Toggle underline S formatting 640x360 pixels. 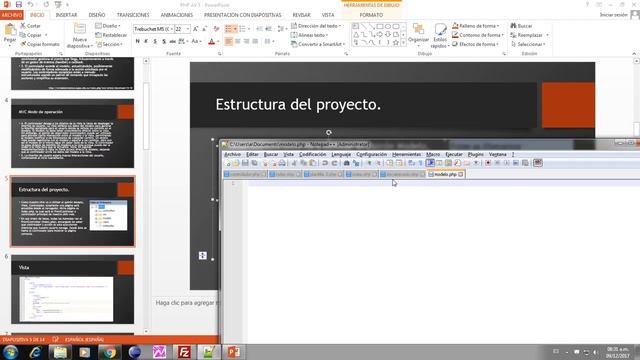click(x=155, y=41)
